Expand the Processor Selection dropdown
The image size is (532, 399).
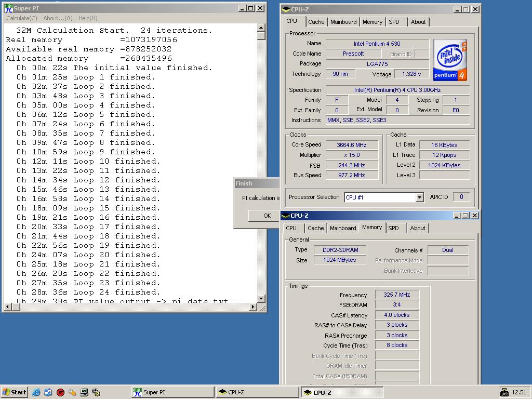click(x=419, y=197)
